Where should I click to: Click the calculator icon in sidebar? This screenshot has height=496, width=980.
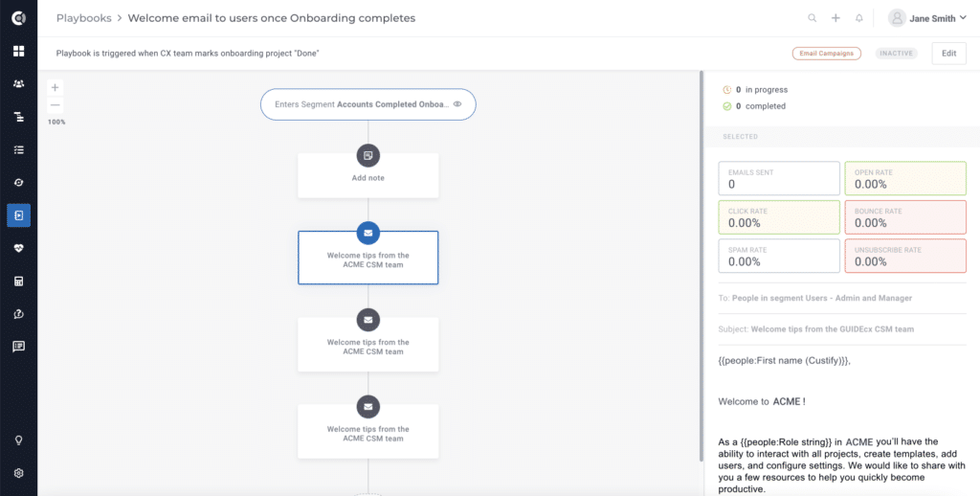[19, 281]
